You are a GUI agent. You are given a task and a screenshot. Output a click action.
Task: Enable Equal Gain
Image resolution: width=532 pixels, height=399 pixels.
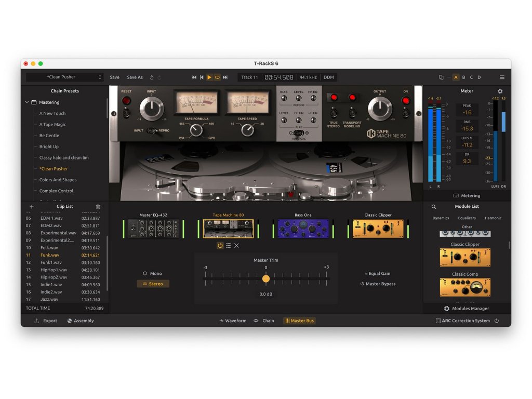click(378, 273)
